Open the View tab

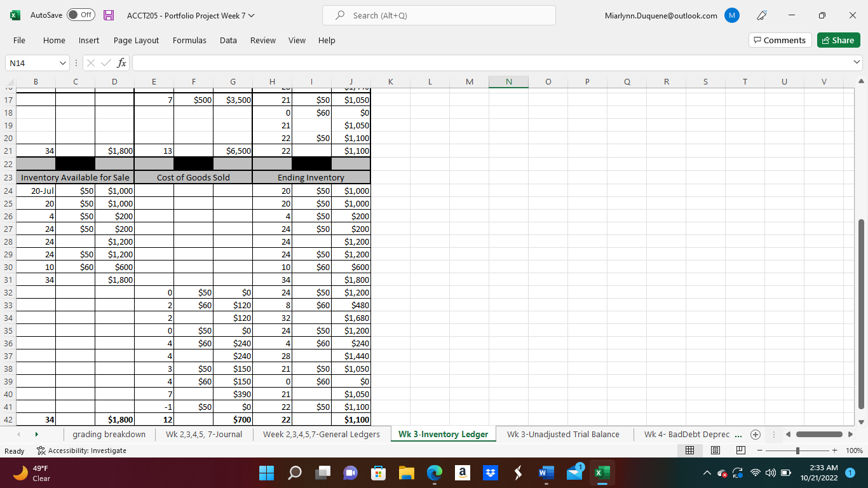[297, 40]
